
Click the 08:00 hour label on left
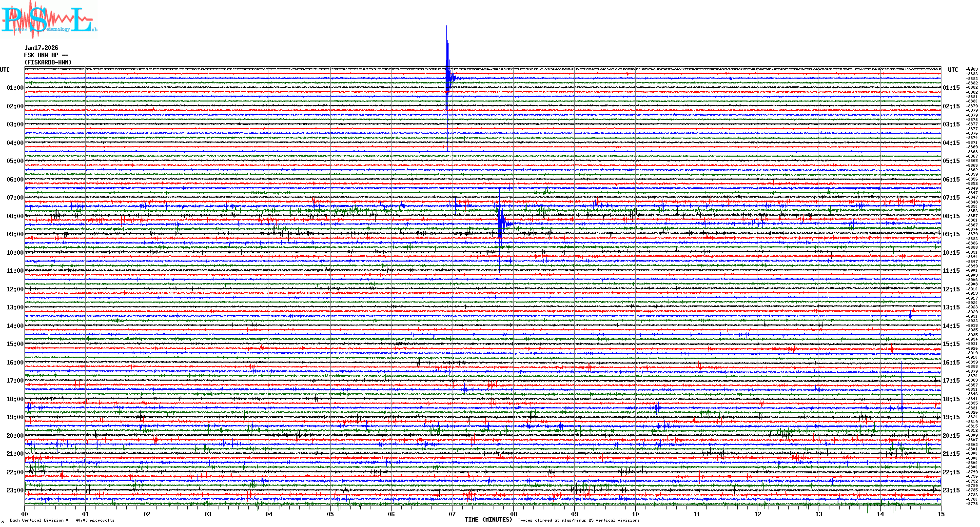tap(15, 216)
